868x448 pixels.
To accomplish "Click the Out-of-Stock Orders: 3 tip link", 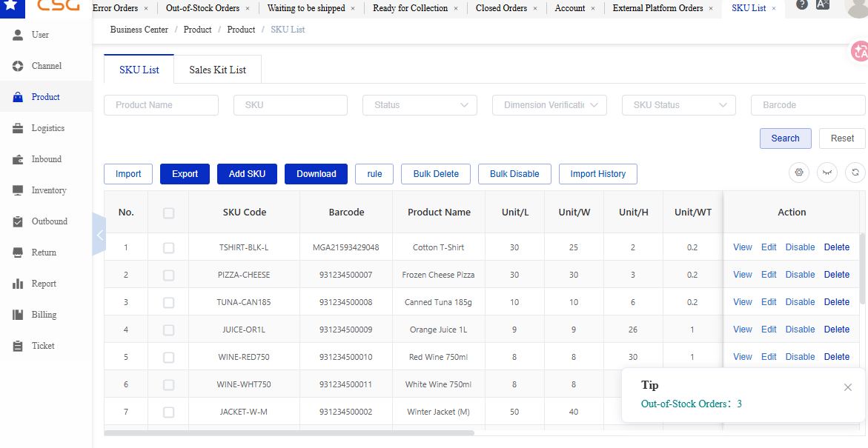I will pos(691,404).
